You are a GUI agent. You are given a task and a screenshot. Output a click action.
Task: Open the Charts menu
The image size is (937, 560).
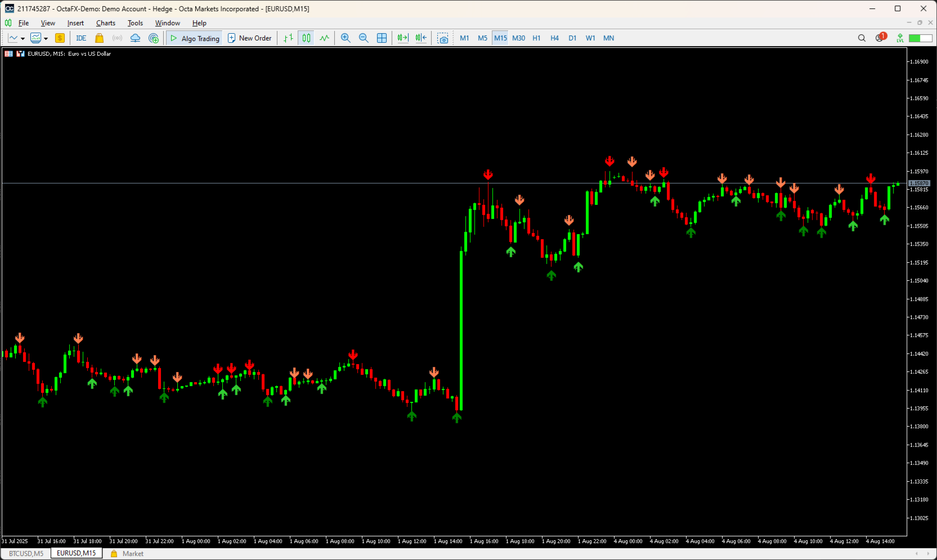106,23
